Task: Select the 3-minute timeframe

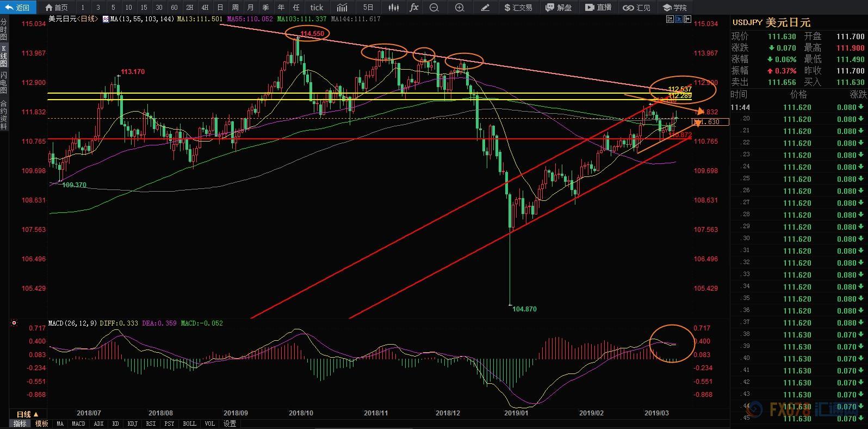Action: (98, 7)
